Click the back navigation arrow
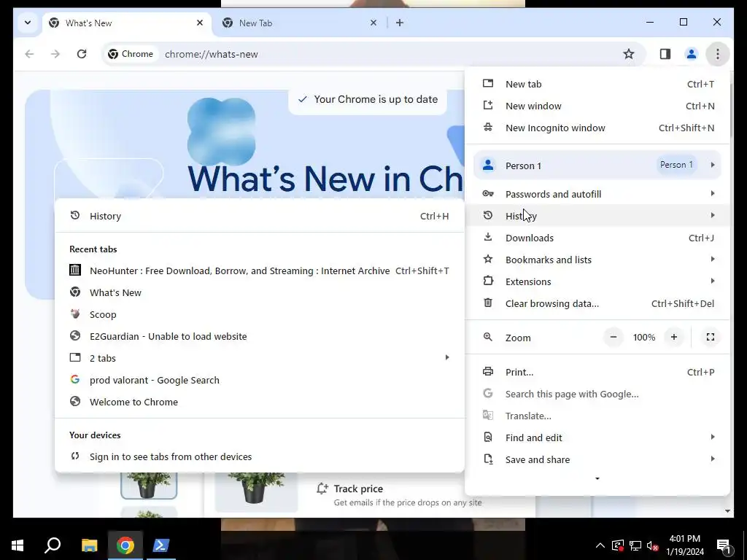The height and width of the screenshot is (560, 747). pyautogui.click(x=29, y=54)
